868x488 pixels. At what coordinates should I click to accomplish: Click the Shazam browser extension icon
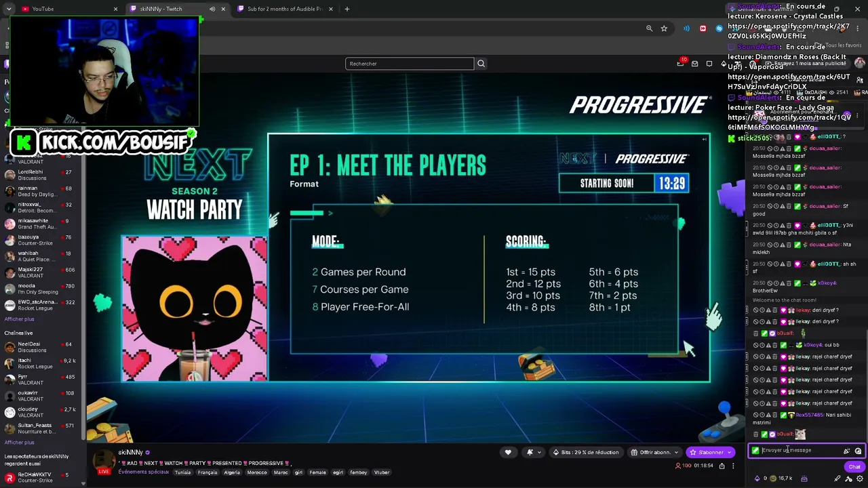point(719,28)
